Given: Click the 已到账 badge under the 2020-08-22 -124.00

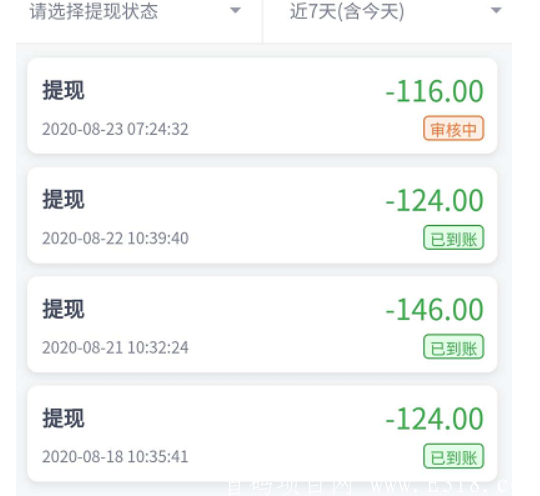Looking at the screenshot, I should 454,238.
